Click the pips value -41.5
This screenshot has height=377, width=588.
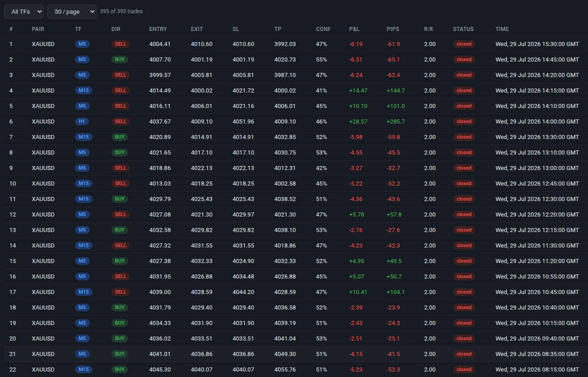click(x=394, y=354)
